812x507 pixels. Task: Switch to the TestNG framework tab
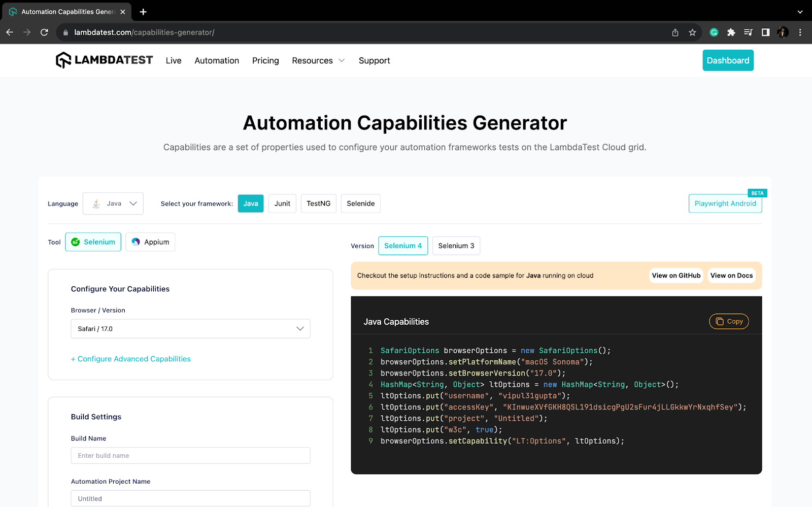tap(318, 203)
